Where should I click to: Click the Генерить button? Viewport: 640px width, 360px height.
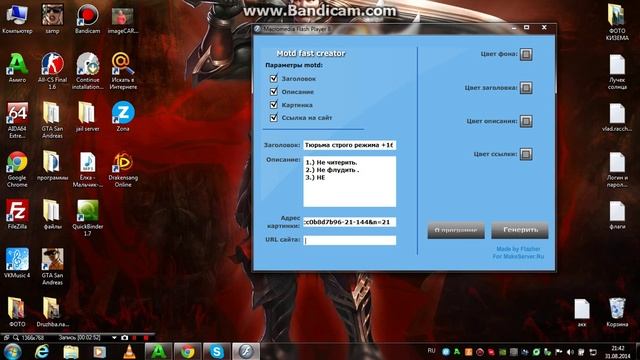[x=520, y=230]
